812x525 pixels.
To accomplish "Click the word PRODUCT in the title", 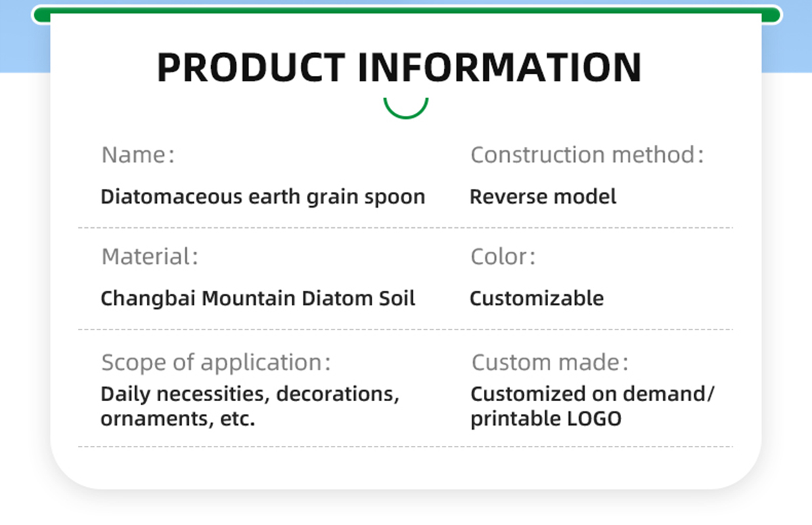I will pos(251,67).
